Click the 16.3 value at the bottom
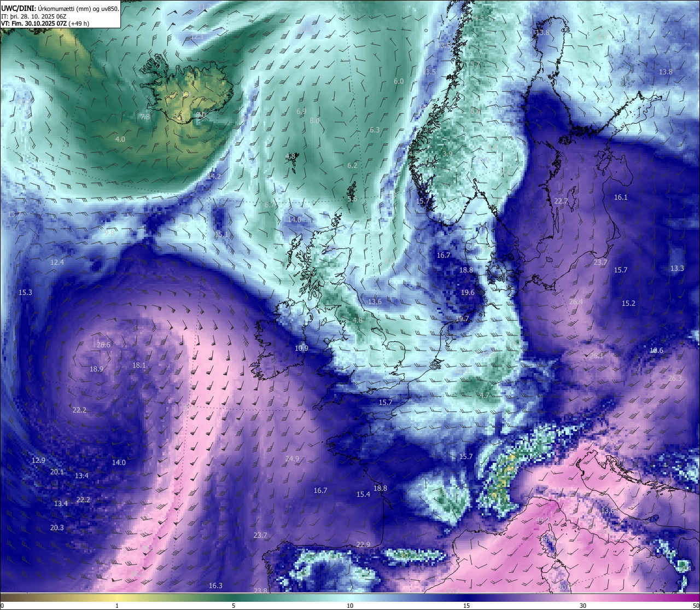This screenshot has width=700, height=610. pos(215,586)
